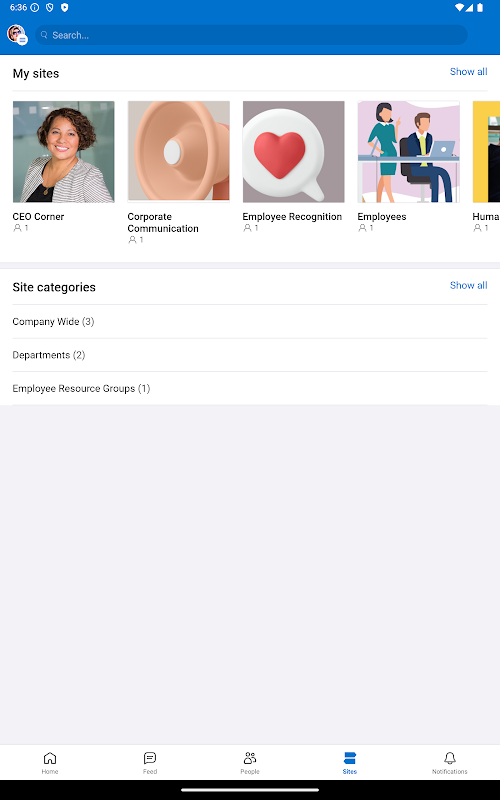Tap the profile avatar in header

[17, 35]
